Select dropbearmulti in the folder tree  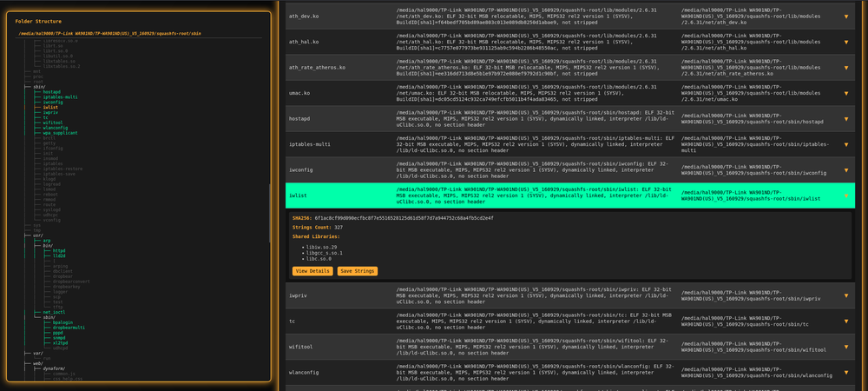pyautogui.click(x=69, y=328)
